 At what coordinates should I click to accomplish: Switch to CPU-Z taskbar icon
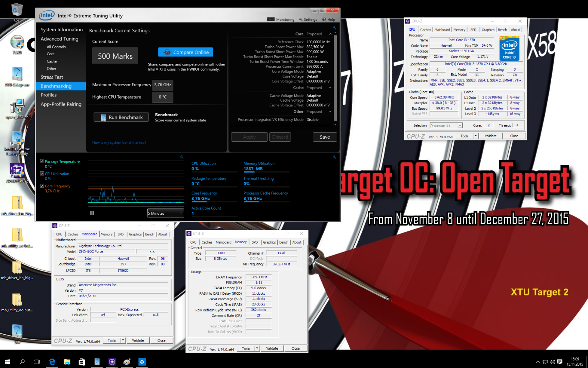(112, 362)
